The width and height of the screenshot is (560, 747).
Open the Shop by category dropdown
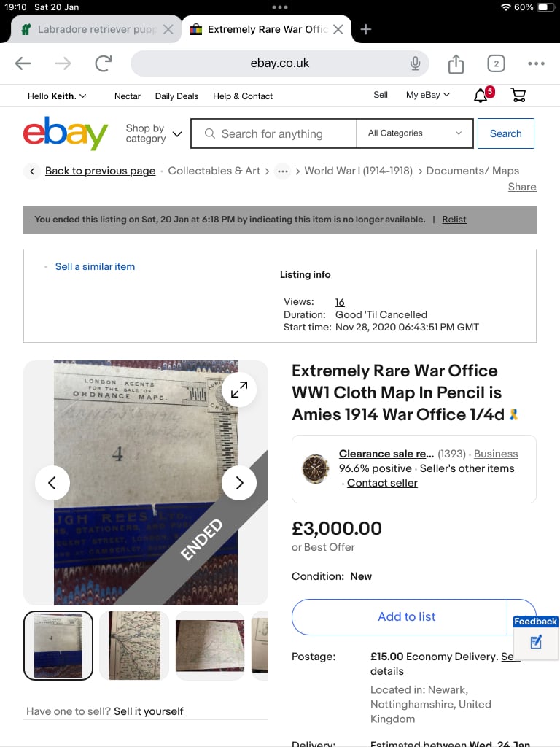(153, 133)
